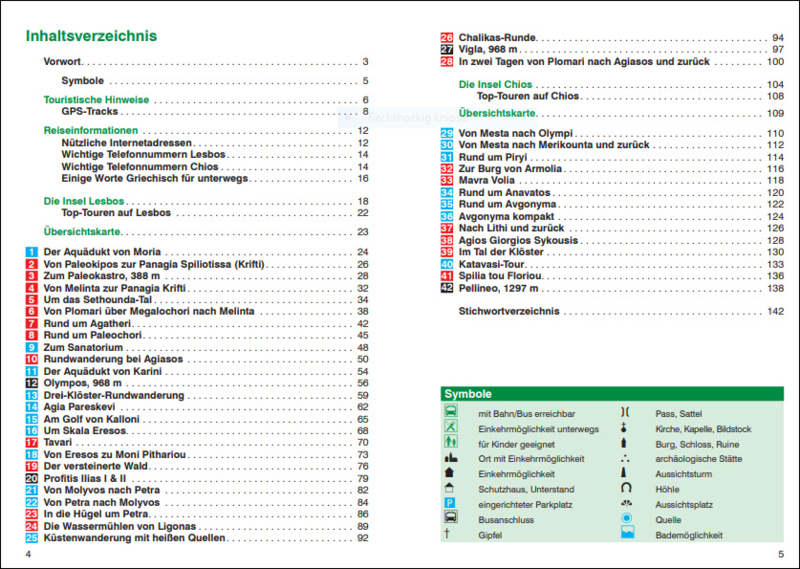
Task: Click the 'Aussichtsplatz' viewpoint symbol icon
Action: 627,504
